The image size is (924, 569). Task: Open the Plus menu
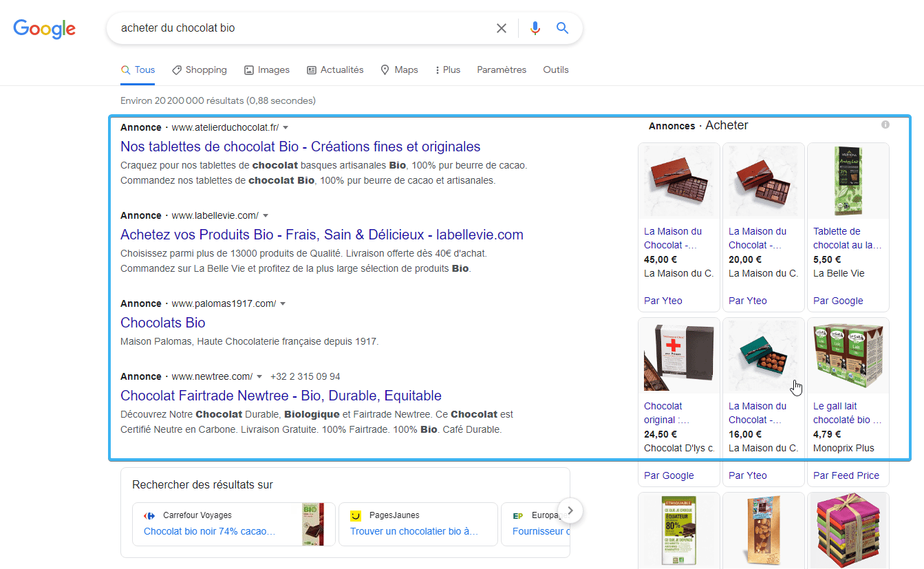coord(448,69)
